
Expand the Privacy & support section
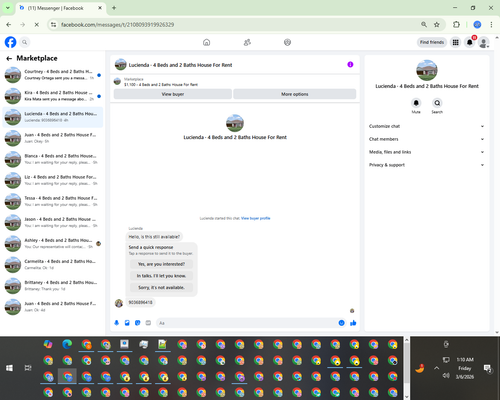coord(426,165)
